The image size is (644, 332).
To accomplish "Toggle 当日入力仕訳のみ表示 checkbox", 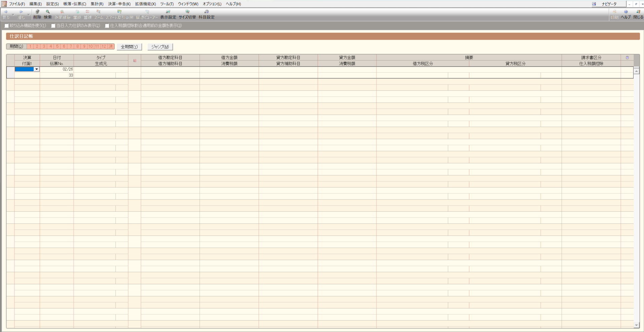I will pos(53,26).
